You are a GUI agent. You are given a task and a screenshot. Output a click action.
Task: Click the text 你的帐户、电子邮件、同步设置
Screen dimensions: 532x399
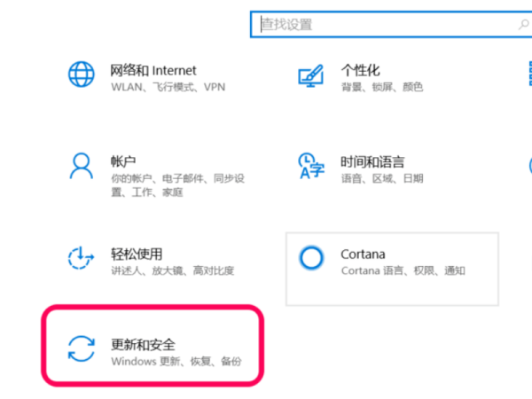[178, 185]
